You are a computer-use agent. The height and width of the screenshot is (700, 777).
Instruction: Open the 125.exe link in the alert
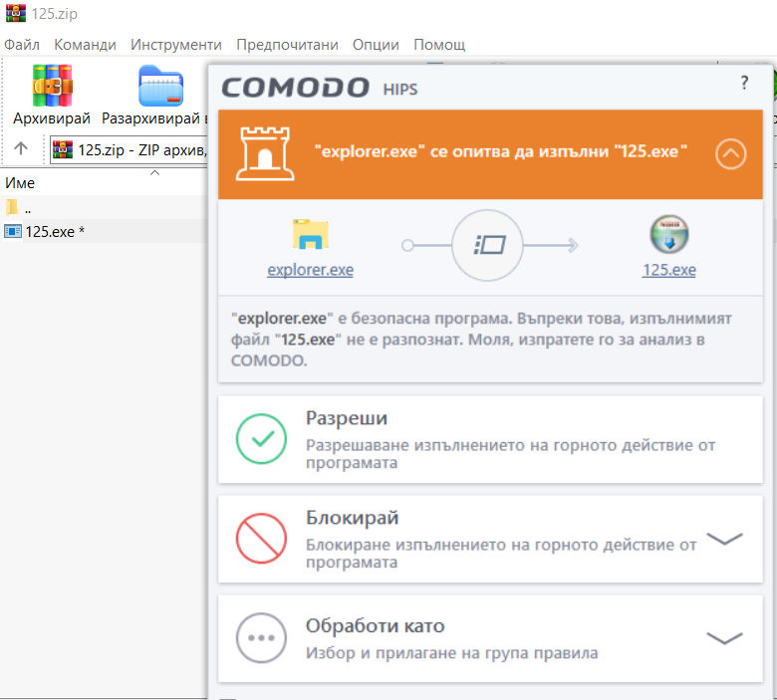669,270
